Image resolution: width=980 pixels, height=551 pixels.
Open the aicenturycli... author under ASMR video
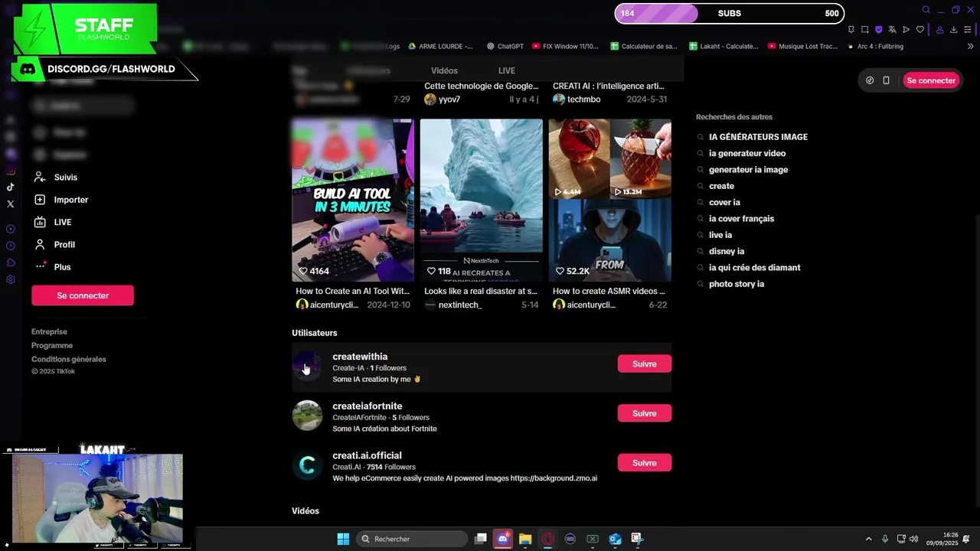coord(590,305)
